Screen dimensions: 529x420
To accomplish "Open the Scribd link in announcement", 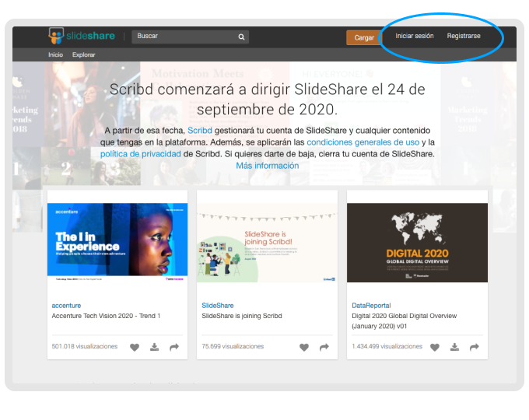I will click(x=200, y=131).
